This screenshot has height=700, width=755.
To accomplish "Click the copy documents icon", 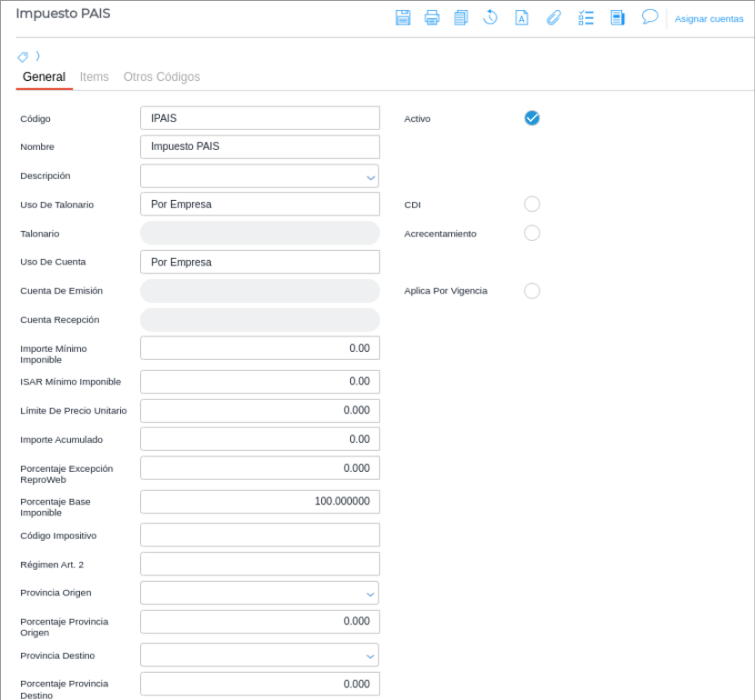I will coord(461,17).
